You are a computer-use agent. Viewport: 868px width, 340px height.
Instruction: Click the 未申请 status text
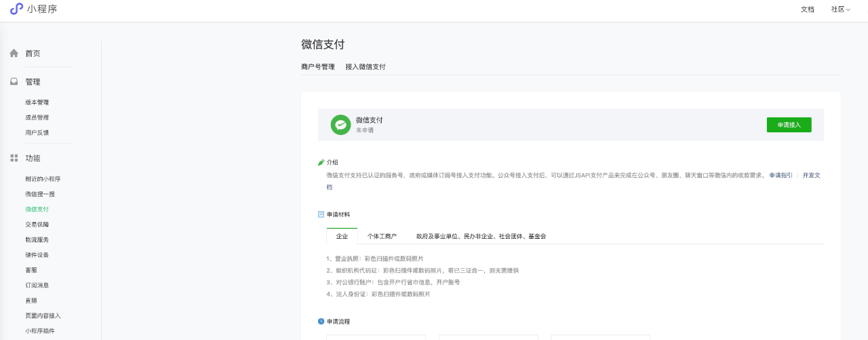tap(365, 130)
